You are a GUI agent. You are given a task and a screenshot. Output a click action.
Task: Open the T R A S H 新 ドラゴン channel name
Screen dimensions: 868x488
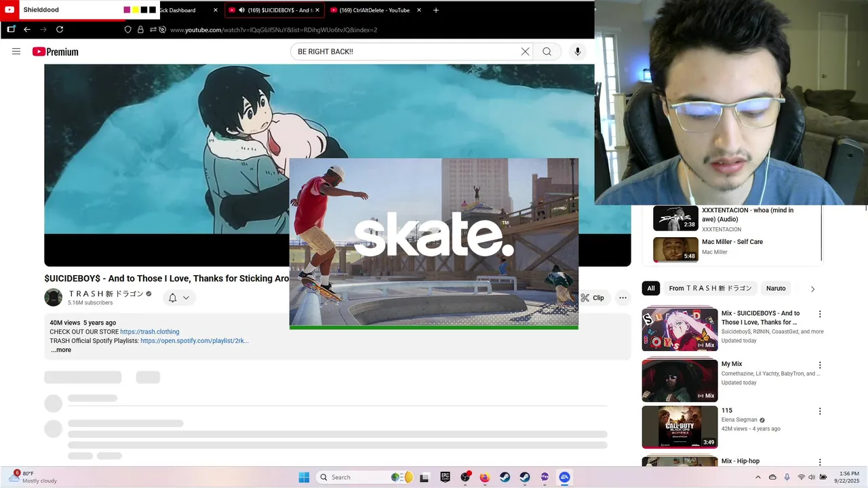tap(106, 293)
